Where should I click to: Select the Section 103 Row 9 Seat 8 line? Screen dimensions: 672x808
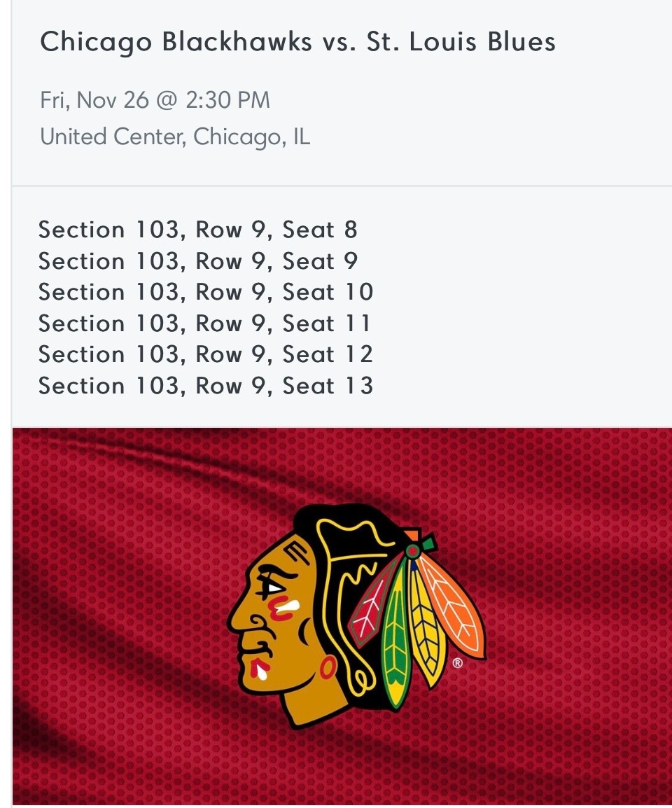tap(198, 230)
